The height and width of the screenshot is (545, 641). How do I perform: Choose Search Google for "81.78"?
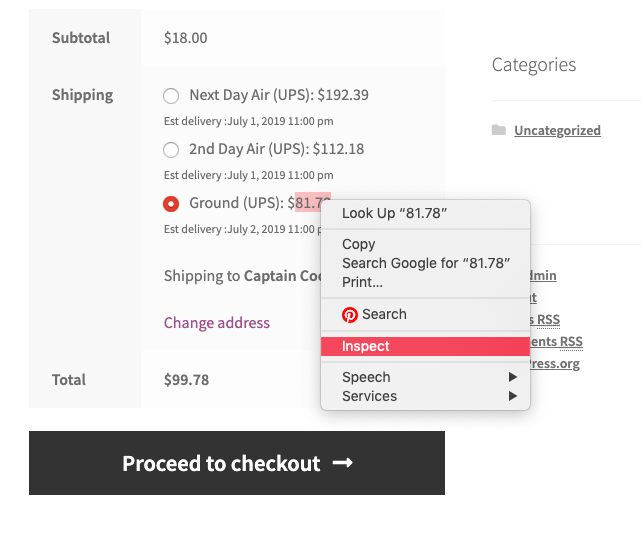tap(426, 263)
